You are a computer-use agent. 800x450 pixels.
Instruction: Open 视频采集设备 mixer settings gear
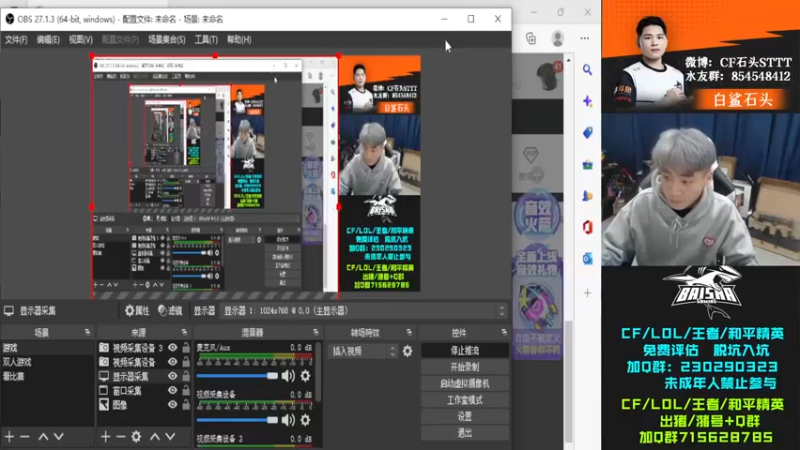[x=305, y=420]
